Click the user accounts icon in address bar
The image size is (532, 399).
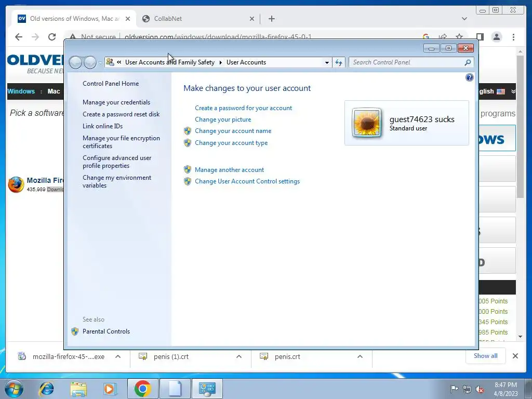click(110, 62)
